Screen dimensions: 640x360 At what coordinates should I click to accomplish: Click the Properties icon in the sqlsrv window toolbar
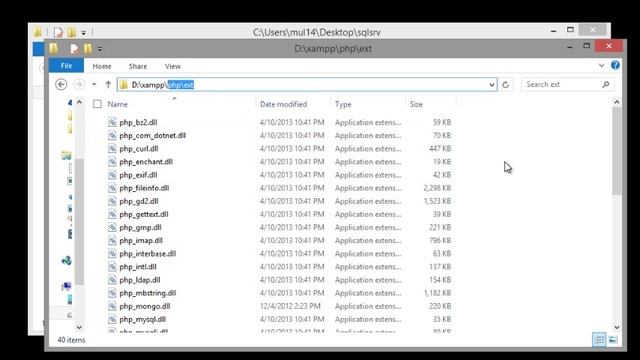(x=58, y=32)
